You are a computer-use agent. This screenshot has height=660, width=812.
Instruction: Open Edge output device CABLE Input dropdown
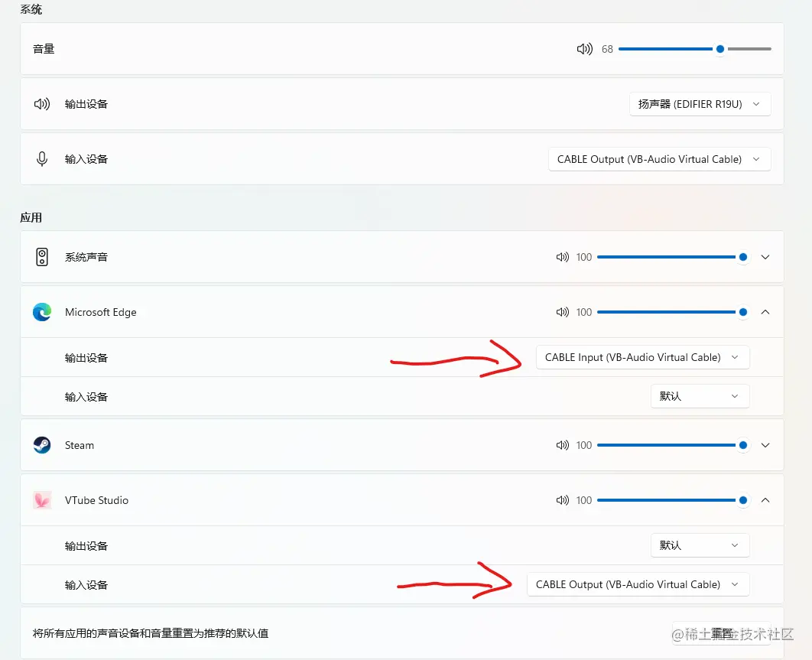pos(642,357)
